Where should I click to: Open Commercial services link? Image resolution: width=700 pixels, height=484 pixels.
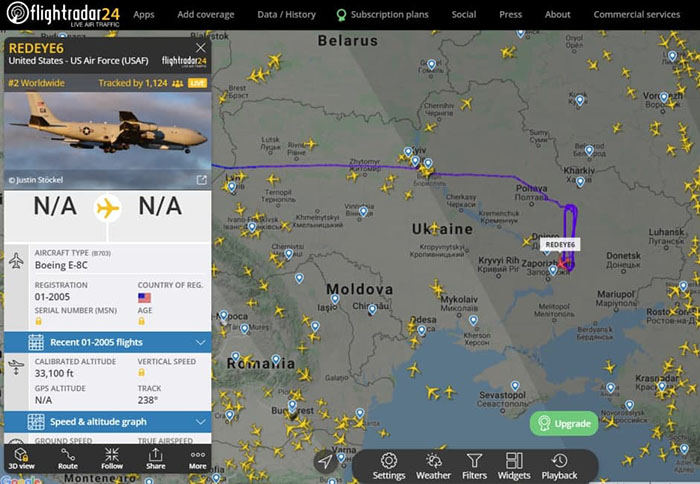[x=637, y=15]
